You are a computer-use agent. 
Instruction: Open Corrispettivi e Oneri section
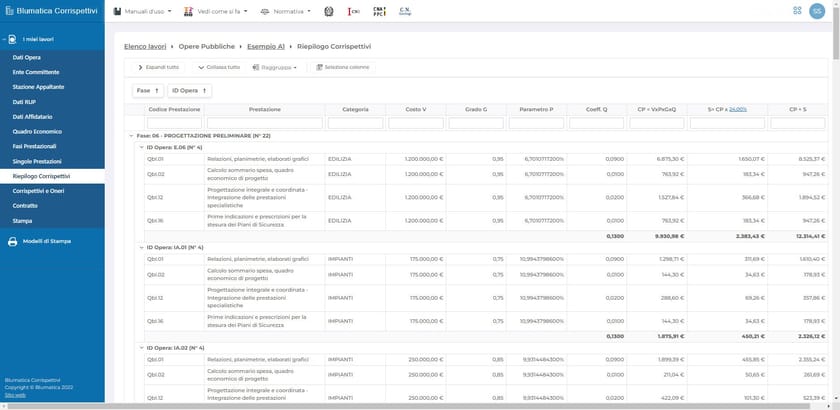coord(41,190)
